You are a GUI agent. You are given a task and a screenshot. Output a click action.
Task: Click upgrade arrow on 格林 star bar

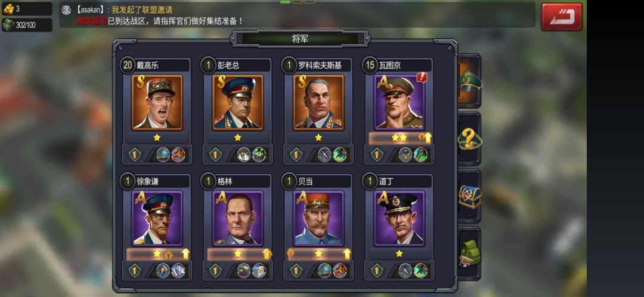pos(267,254)
